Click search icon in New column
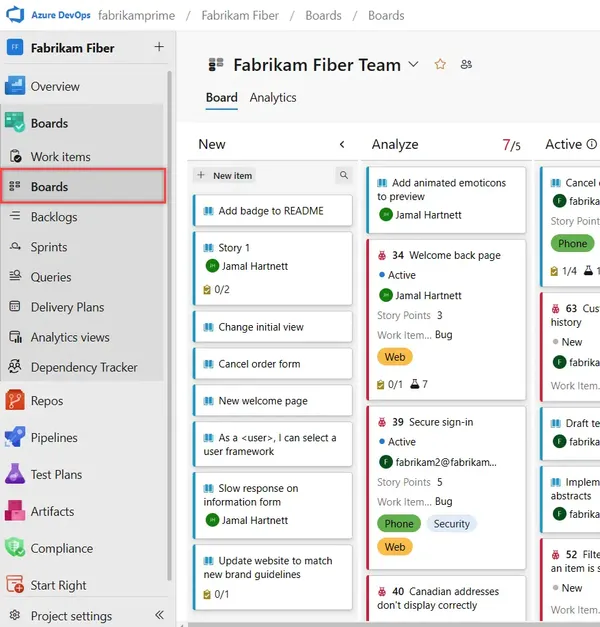 pyautogui.click(x=344, y=175)
